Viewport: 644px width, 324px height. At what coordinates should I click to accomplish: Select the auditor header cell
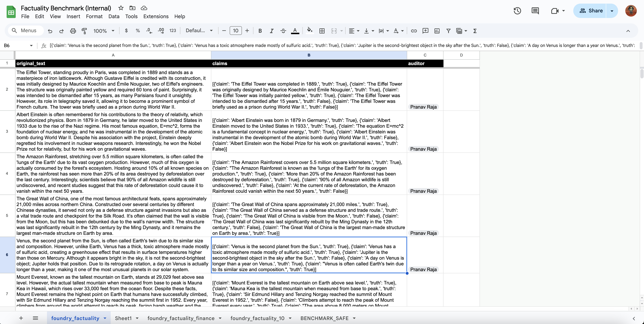click(425, 63)
